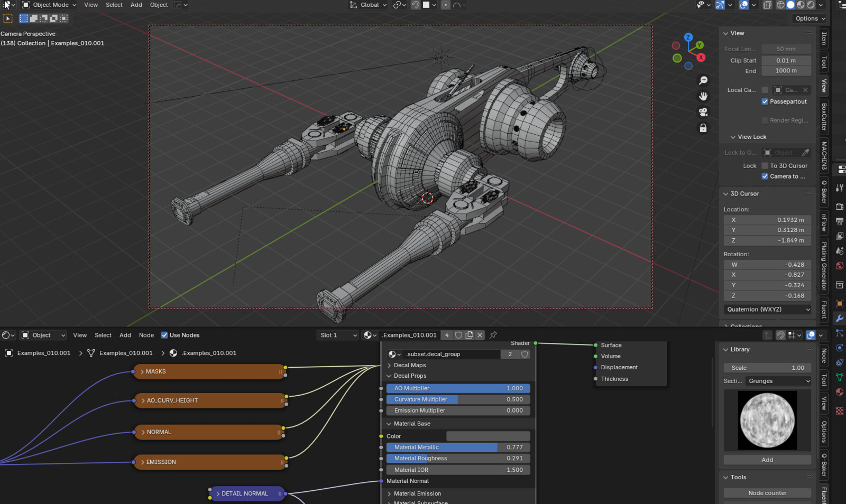The width and height of the screenshot is (846, 504).
Task: Click the grunge moon texture thumbnail
Action: coord(767,420)
